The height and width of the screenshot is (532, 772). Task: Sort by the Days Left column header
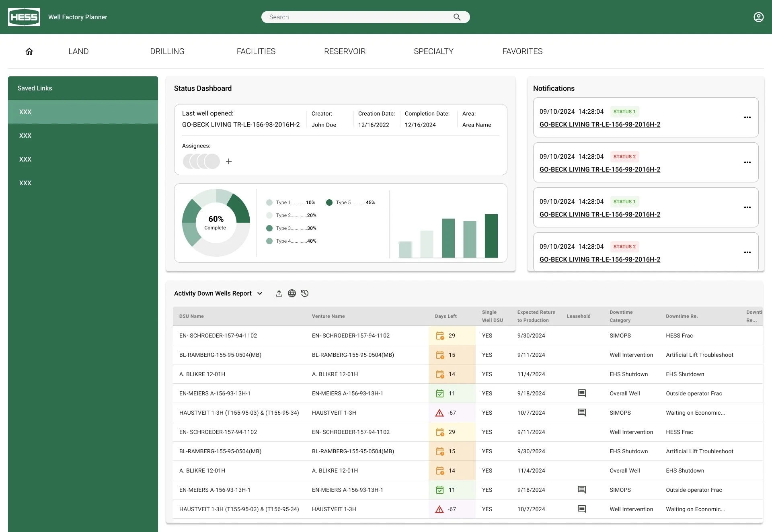tap(446, 316)
